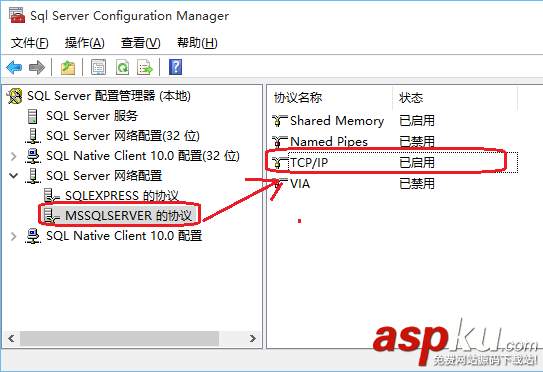
Task: Click the SQL Server 服务 server icon
Action: point(33,116)
